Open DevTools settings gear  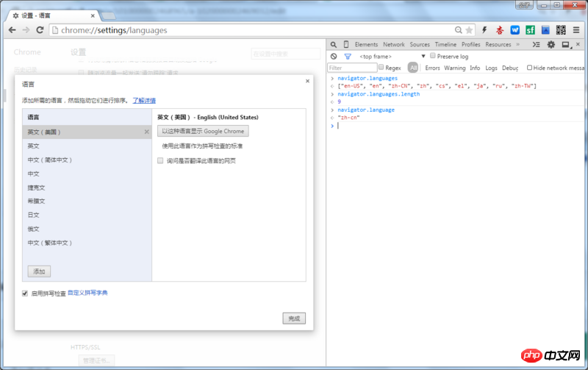(x=551, y=45)
